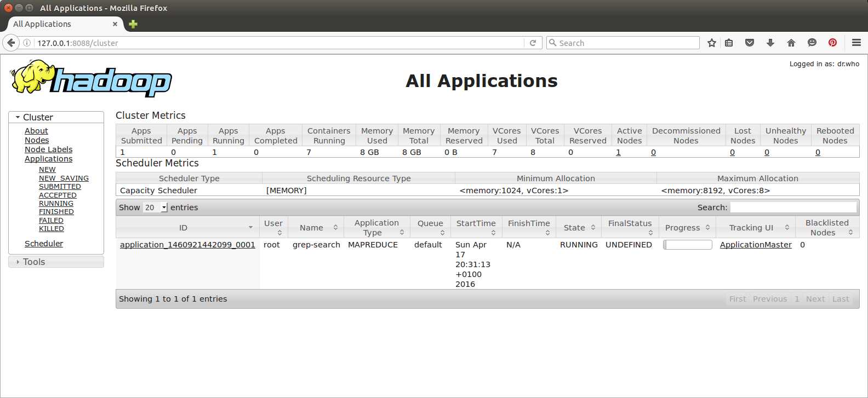Open Rebooted Nodes count link
This screenshot has height=398, width=868.
818,152
